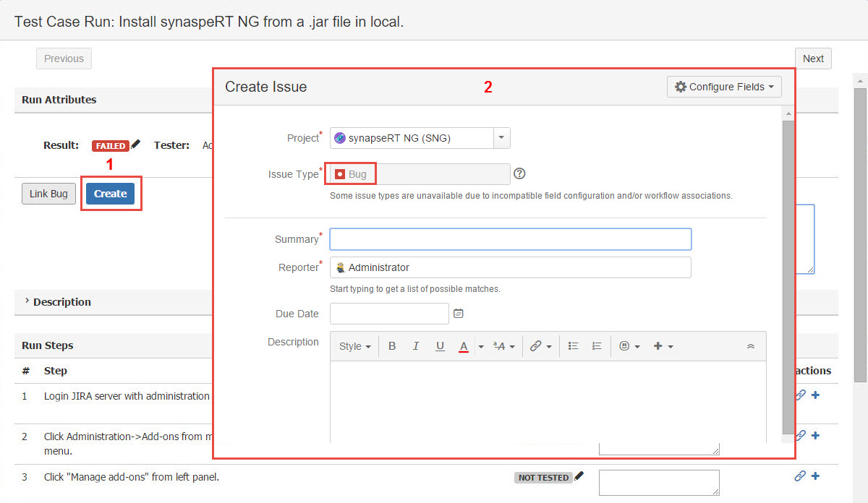Click into the Summary input field
Viewport: 868px width, 503px height.
click(x=510, y=239)
